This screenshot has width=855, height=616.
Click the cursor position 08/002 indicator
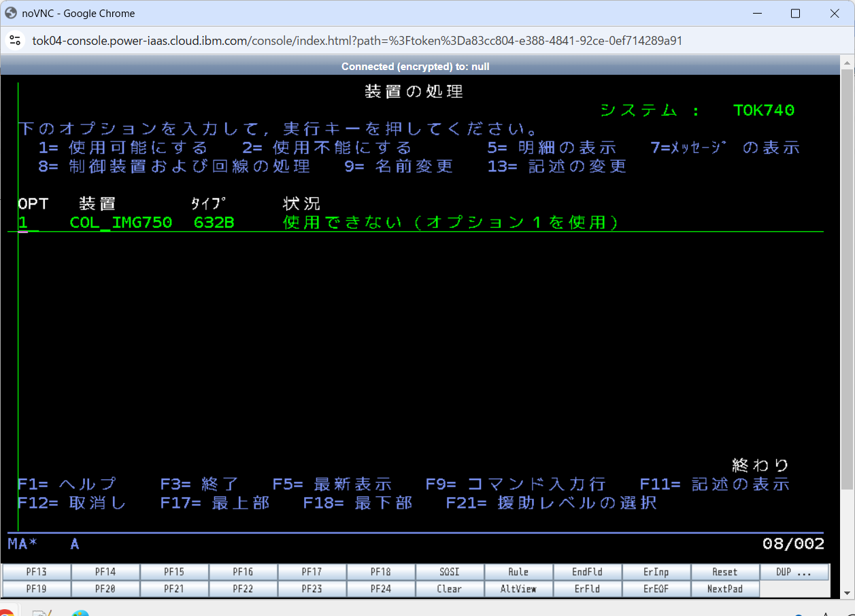click(794, 544)
